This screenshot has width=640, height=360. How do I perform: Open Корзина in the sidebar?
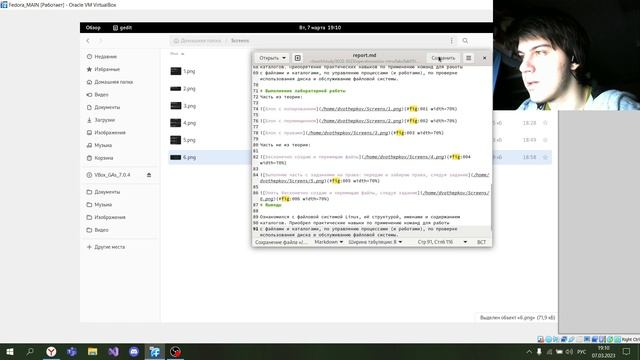click(x=104, y=158)
